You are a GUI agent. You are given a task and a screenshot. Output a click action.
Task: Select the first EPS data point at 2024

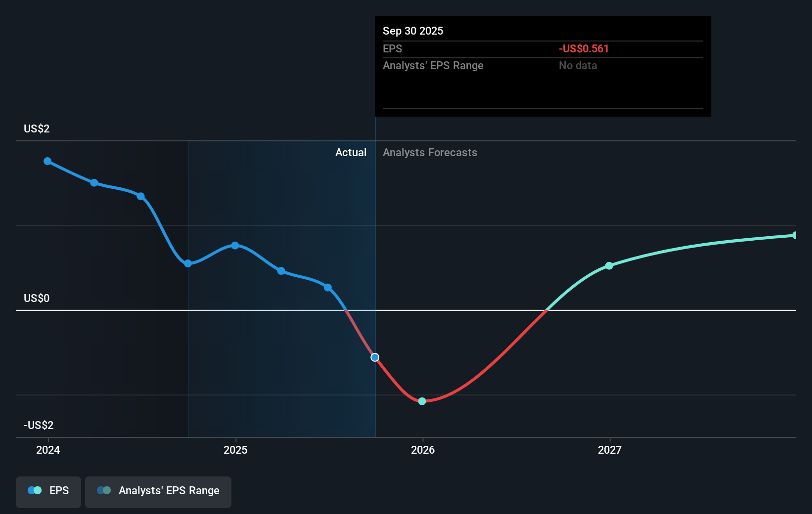[47, 161]
